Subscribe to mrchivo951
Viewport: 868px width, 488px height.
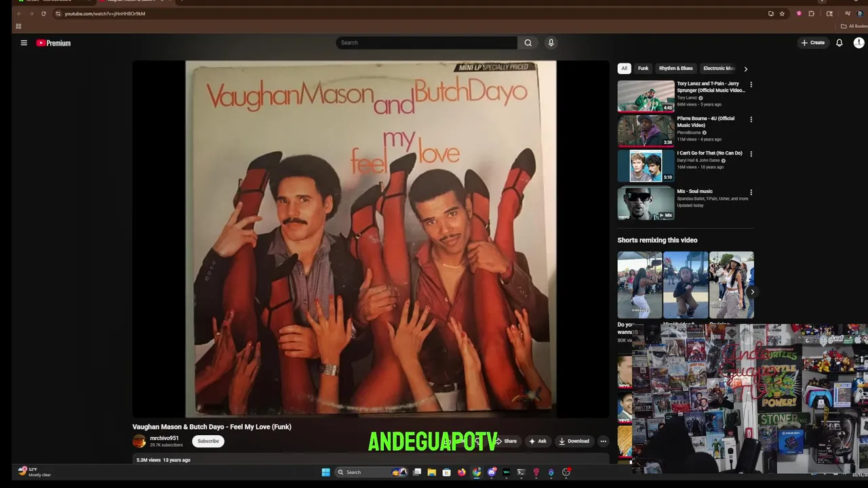[x=208, y=441]
